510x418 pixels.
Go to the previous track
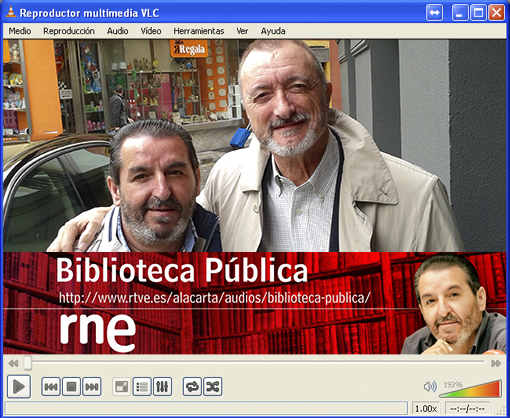pyautogui.click(x=51, y=387)
